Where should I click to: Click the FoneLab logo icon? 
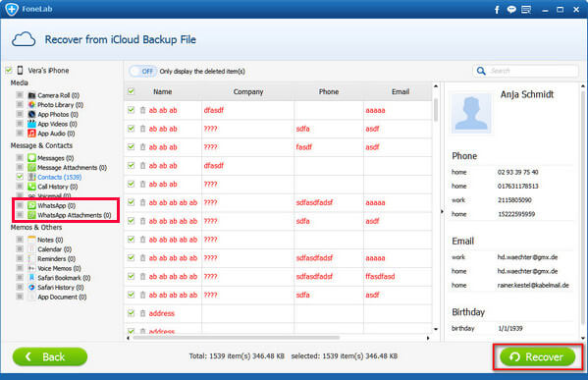point(12,9)
